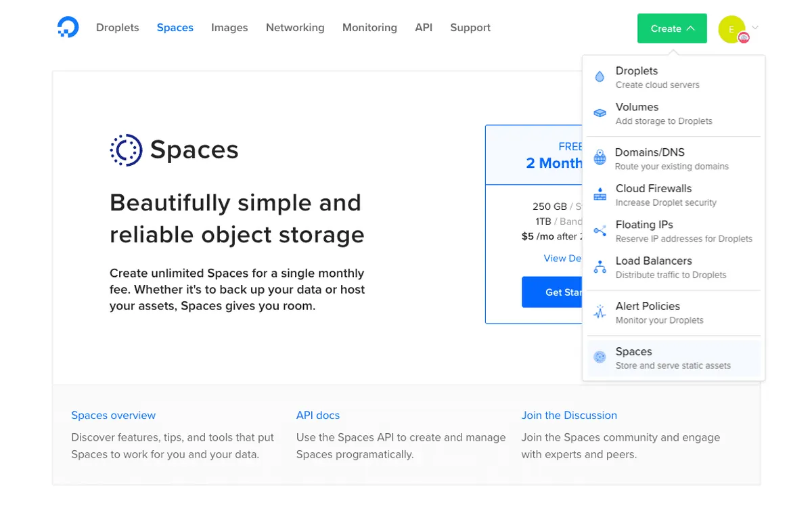The width and height of the screenshot is (812, 509).
Task: Click the View Details link in pricing card
Action: pos(563,259)
